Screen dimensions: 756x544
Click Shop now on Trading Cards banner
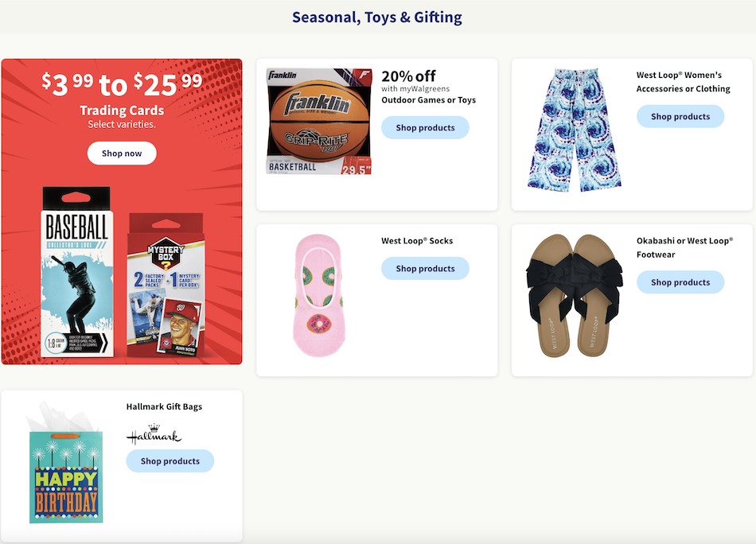point(122,153)
